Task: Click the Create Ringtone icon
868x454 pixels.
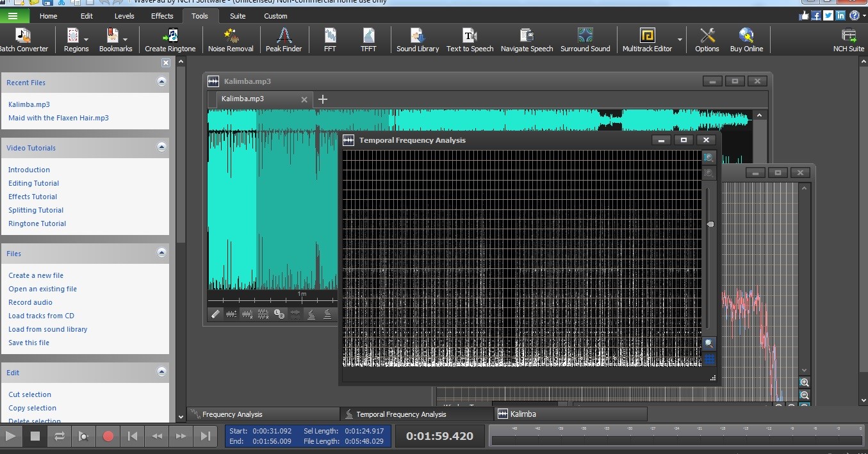Action: [x=170, y=40]
